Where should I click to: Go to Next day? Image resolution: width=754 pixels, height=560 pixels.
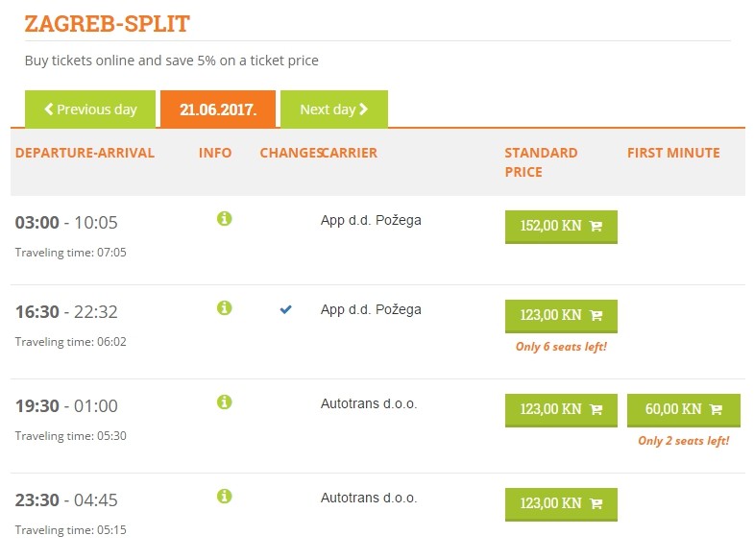tap(333, 110)
